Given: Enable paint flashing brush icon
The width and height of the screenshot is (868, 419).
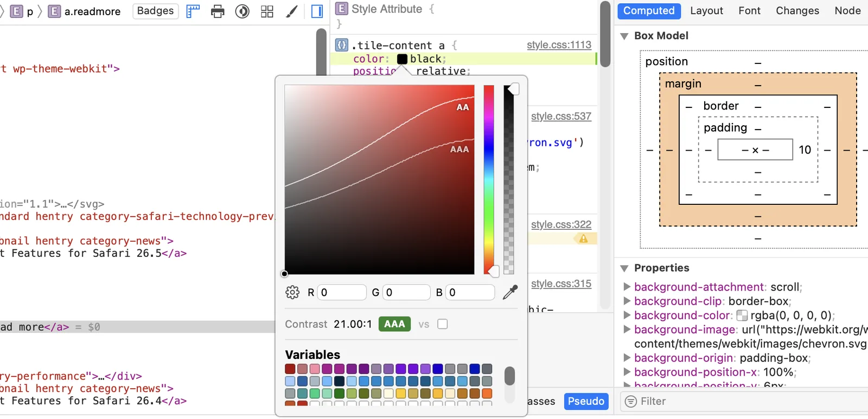Looking at the screenshot, I should click(292, 11).
